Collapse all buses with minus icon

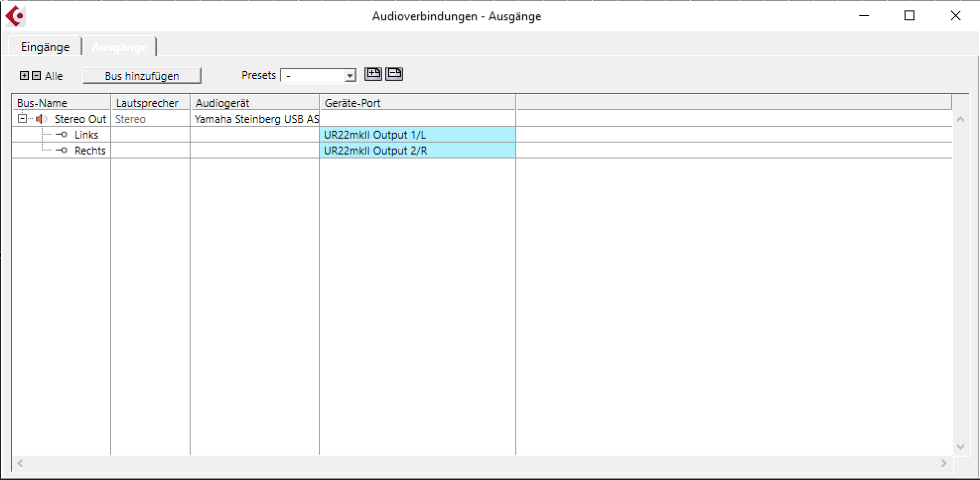click(36, 76)
